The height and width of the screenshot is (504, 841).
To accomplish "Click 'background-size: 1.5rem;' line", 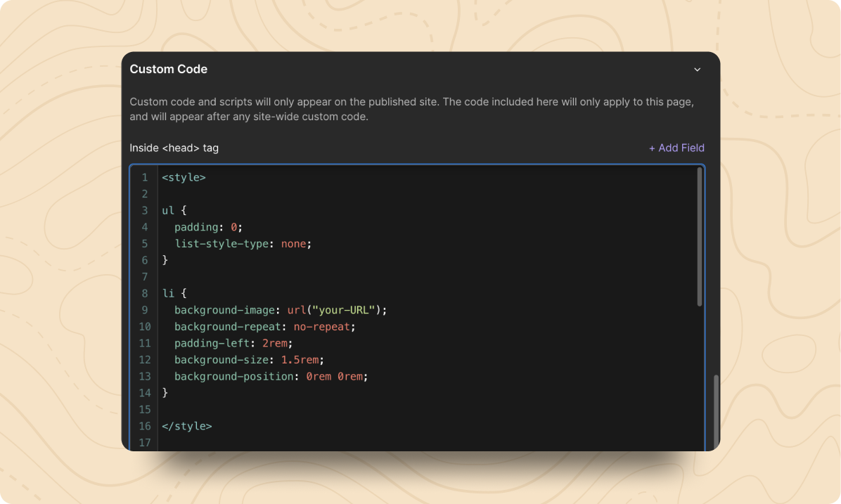I will coord(249,361).
